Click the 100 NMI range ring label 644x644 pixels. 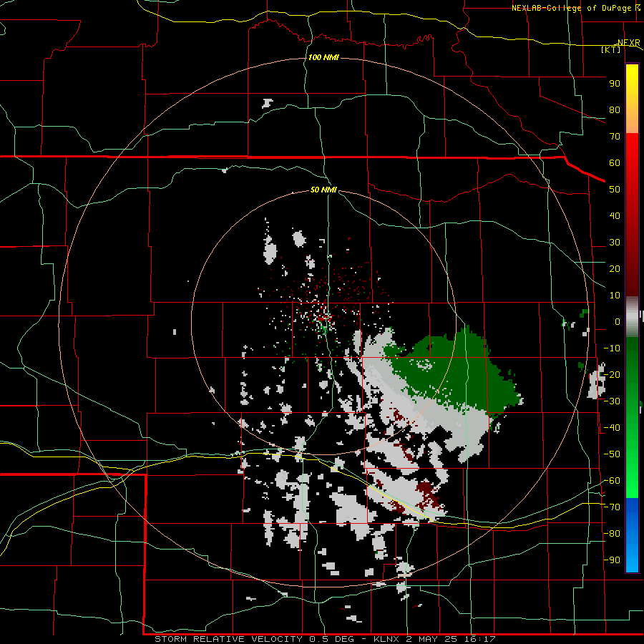(323, 57)
